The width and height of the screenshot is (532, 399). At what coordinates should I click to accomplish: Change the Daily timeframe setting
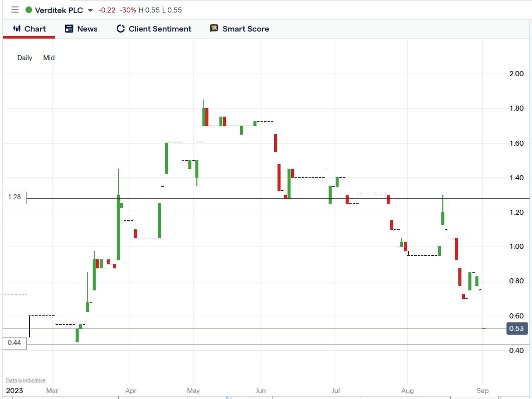tap(25, 58)
